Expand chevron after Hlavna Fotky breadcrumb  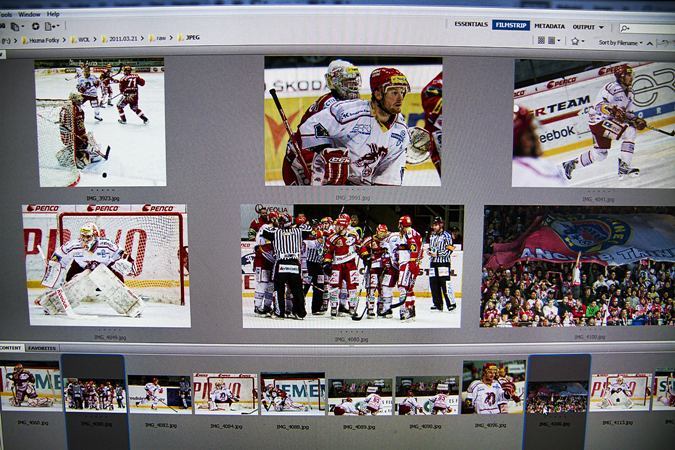tap(64, 40)
